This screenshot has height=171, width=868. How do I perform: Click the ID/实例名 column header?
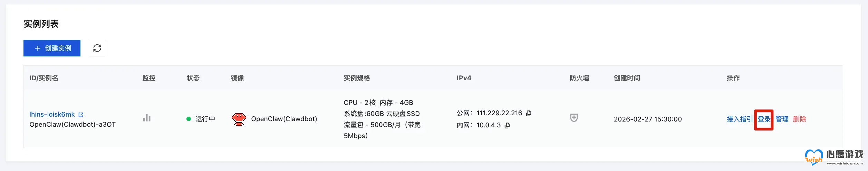tap(44, 78)
